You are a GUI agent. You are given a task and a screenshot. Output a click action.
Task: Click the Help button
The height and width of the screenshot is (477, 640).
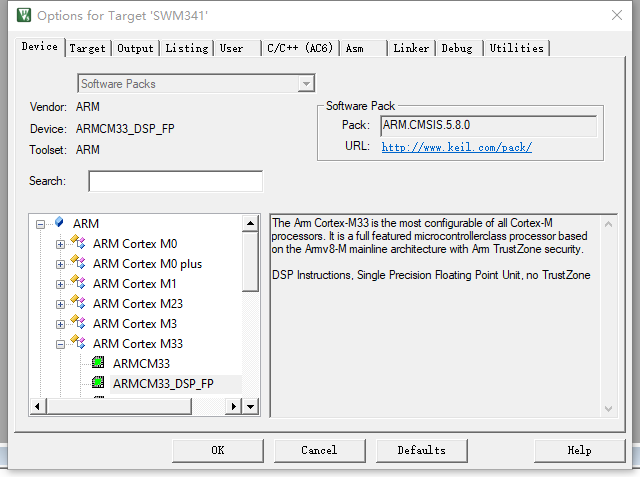click(580, 450)
